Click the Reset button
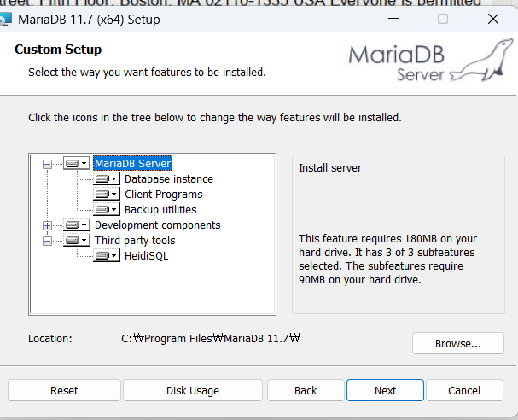 coord(64,391)
